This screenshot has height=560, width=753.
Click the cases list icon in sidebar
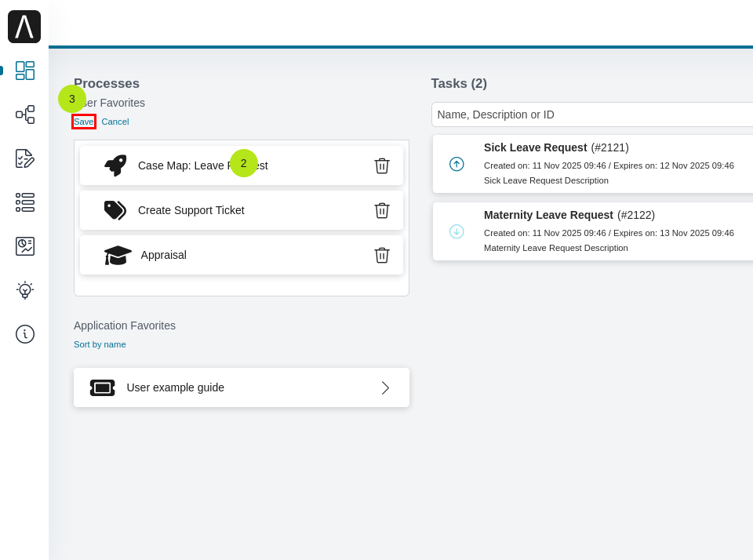coord(24,202)
